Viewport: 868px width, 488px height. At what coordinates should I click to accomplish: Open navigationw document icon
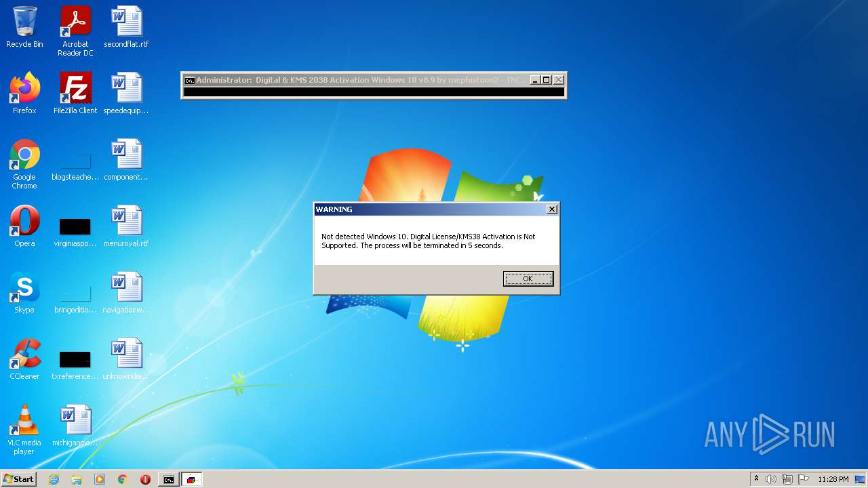[126, 293]
